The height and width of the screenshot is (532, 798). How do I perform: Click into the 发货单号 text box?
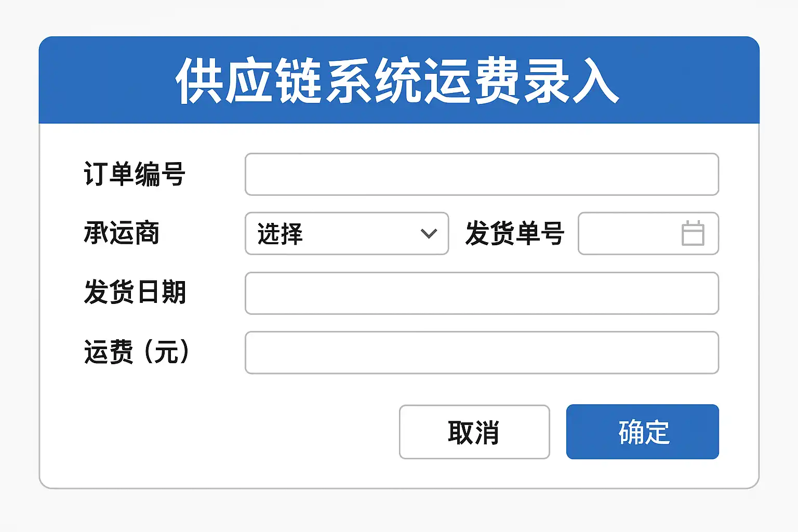[627, 234]
